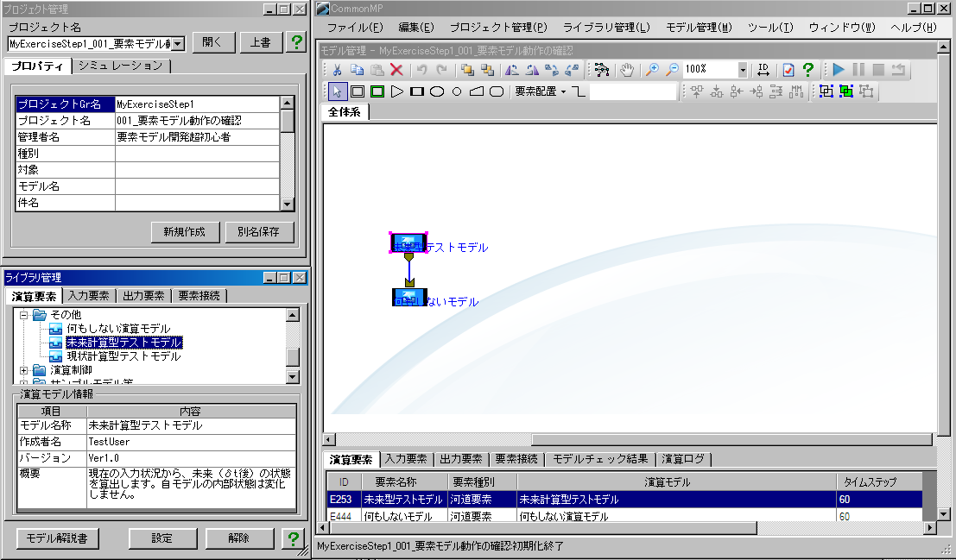Screen dimensions: 956x560
Task: Select 何もしない演算モデル in the library tree
Action: (x=118, y=329)
